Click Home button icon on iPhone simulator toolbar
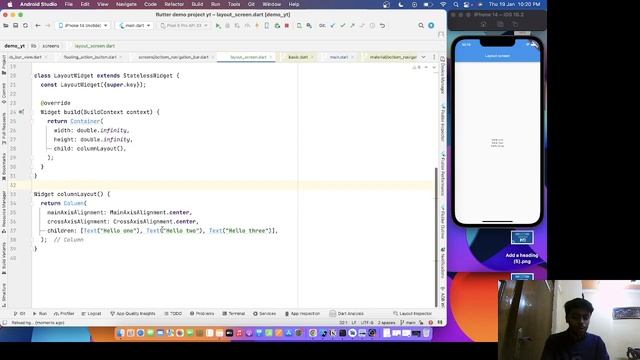This screenshot has width=640, height=360. tap(483, 24)
